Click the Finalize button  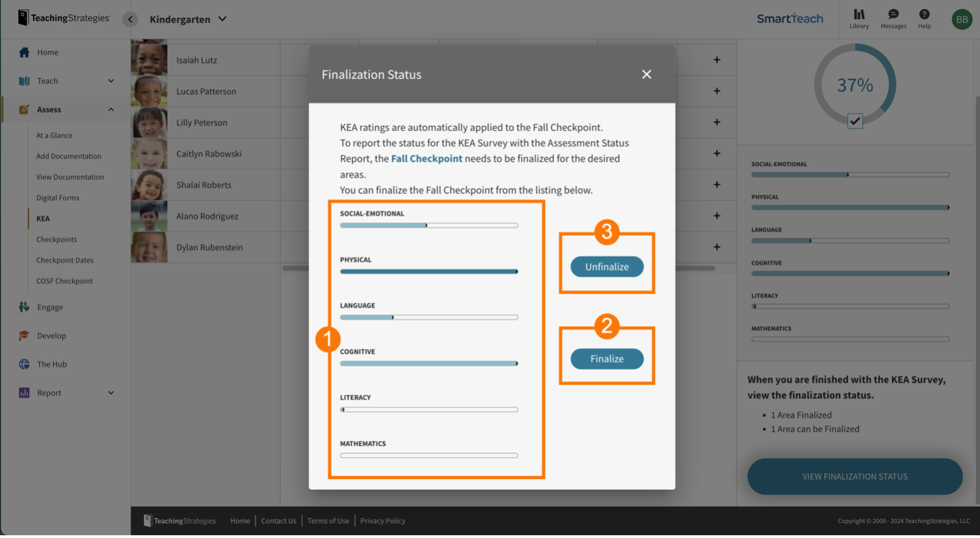point(607,358)
